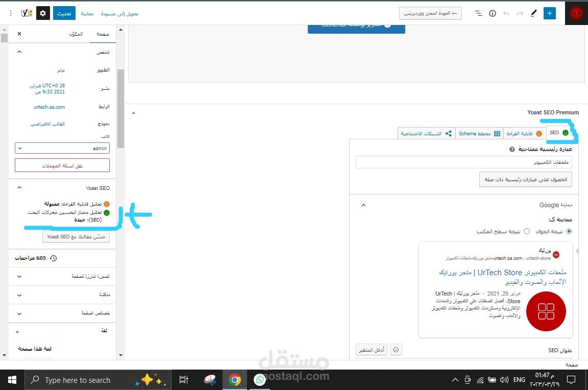This screenshot has height=390, width=588.
Task: Click the undo arrow in toolbar
Action: point(506,13)
